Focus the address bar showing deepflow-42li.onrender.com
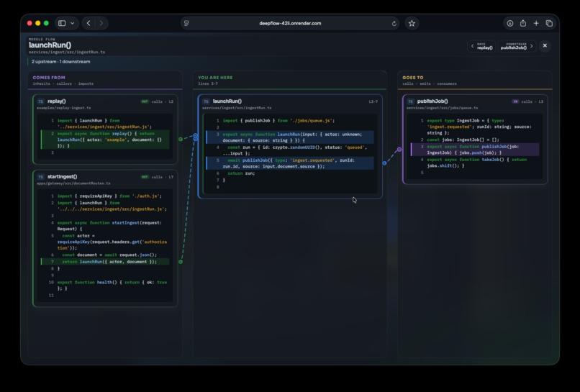580x392 pixels. coord(290,23)
